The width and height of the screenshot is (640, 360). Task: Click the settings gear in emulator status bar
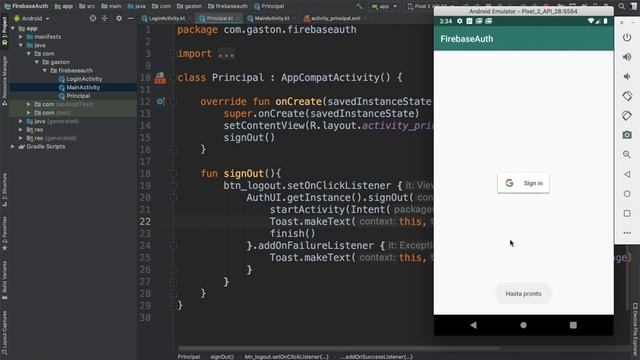tap(460, 21)
